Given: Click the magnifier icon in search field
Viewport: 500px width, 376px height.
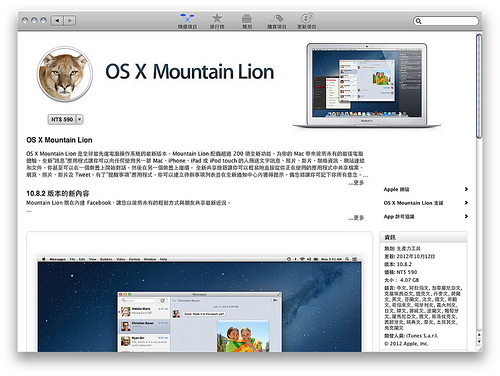Looking at the screenshot, I should coord(419,21).
